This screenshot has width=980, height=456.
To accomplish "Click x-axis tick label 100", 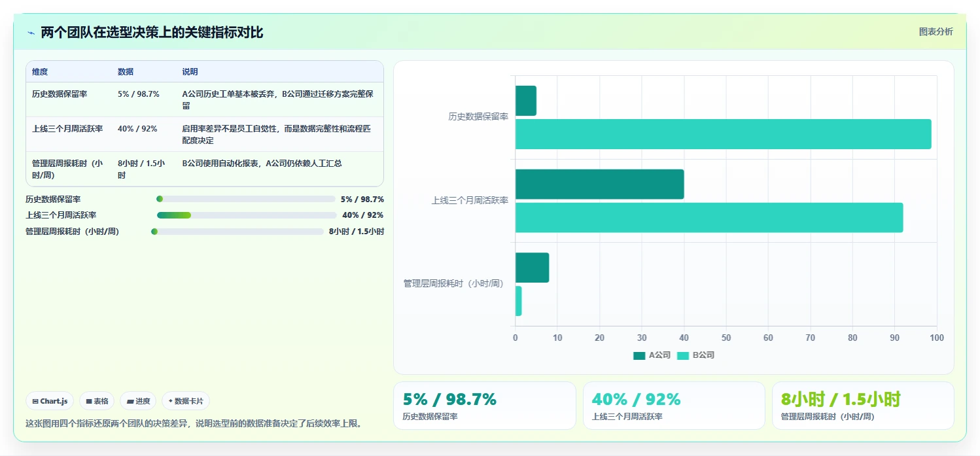I will (937, 338).
